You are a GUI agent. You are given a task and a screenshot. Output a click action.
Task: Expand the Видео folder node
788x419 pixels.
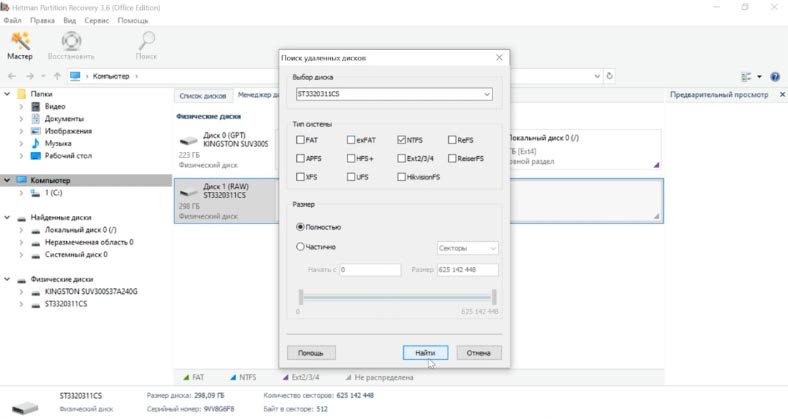[x=21, y=107]
